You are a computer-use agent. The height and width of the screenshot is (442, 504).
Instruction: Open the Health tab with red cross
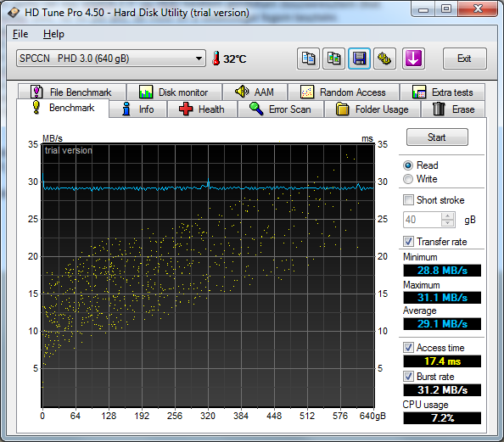click(202, 109)
